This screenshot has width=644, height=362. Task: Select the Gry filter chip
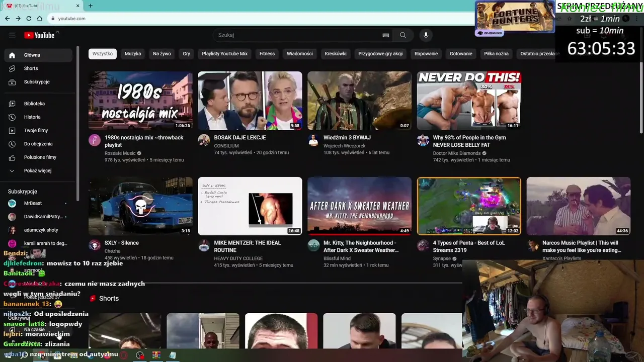coord(186,54)
